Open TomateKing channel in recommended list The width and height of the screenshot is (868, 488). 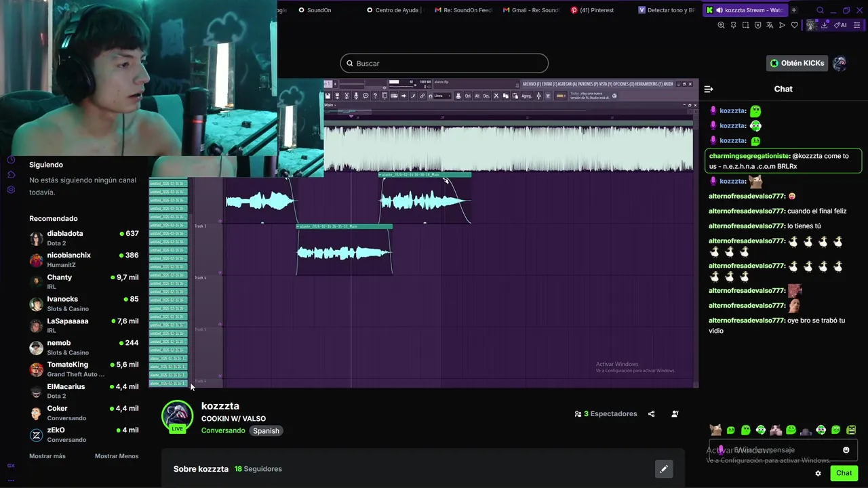(84, 369)
